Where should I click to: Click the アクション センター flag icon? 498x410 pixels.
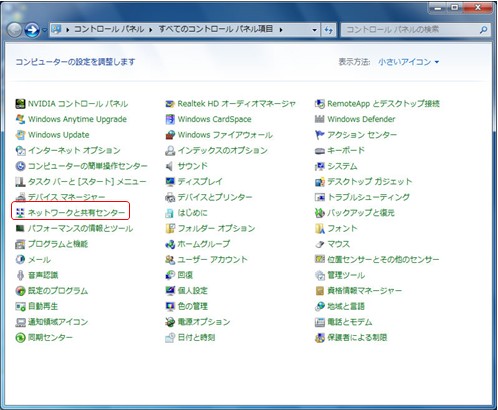pos(320,135)
